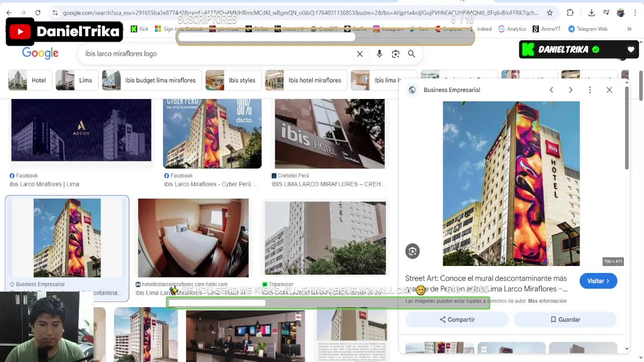
Task: Click Business Empresarial source in panel header
Action: click(452, 90)
